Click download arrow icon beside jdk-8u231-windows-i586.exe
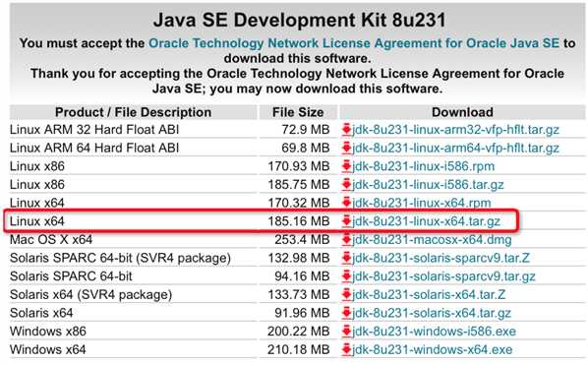 (x=346, y=332)
